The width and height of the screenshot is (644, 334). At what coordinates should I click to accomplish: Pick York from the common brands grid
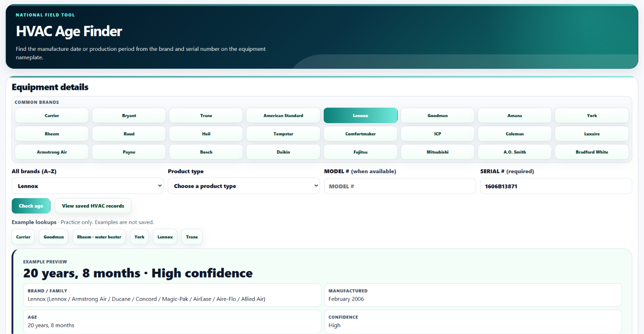click(592, 116)
